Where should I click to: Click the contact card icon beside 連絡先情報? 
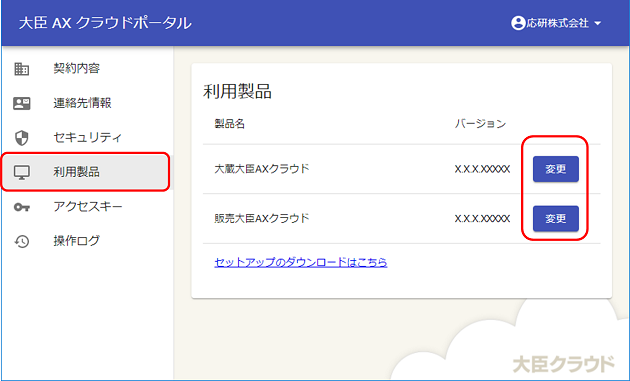(22, 103)
